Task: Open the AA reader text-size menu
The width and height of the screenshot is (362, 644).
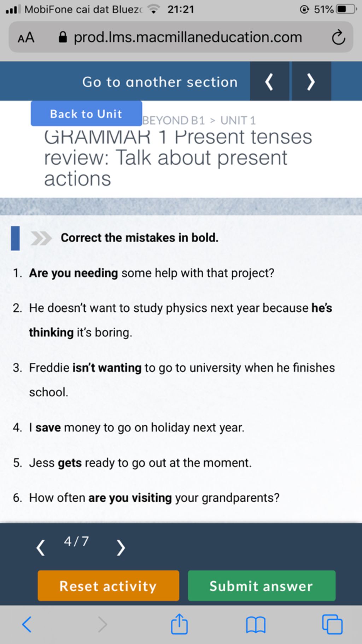Action: [x=26, y=38]
